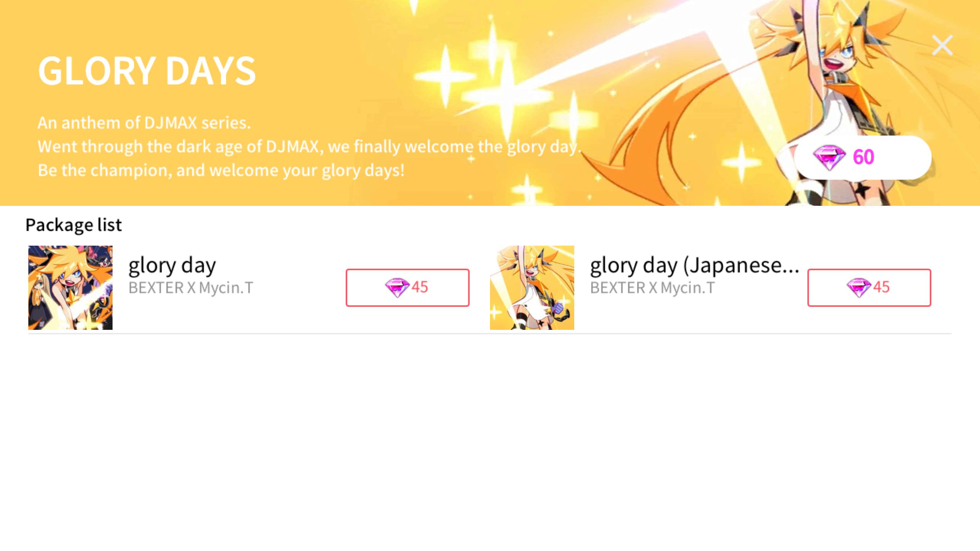Click the number 60 in the price pill
The height and width of the screenshot is (551, 980).
[863, 157]
